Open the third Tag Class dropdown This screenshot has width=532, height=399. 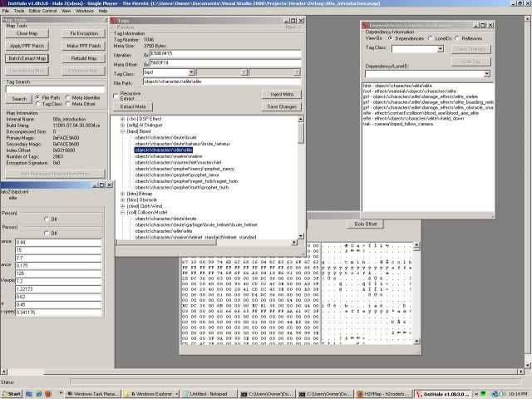pos(297,72)
